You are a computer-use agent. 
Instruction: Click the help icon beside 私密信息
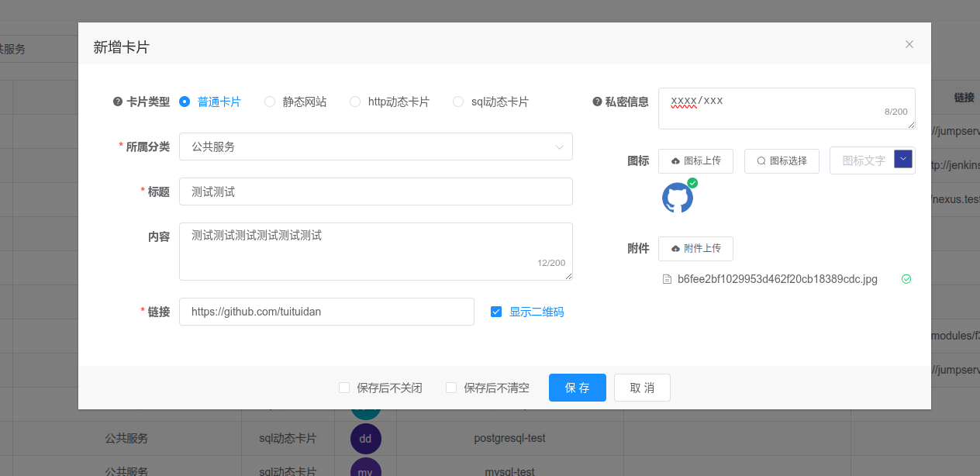[x=597, y=102]
